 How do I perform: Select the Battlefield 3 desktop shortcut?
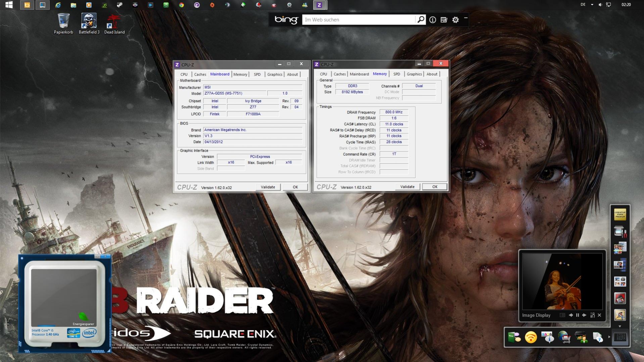coord(89,23)
